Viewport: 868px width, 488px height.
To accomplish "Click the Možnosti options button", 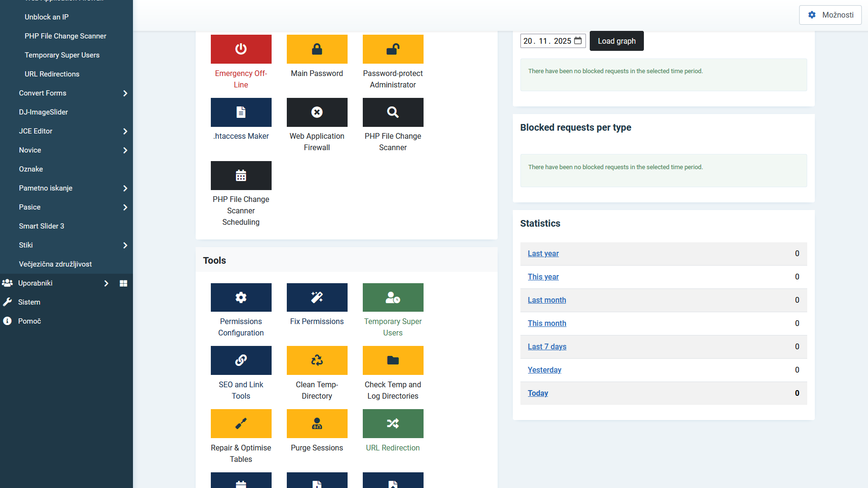I will pos(830,15).
